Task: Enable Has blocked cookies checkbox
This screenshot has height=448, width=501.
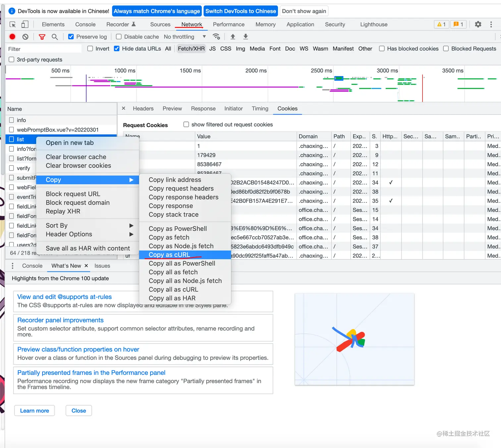Action: (x=382, y=48)
